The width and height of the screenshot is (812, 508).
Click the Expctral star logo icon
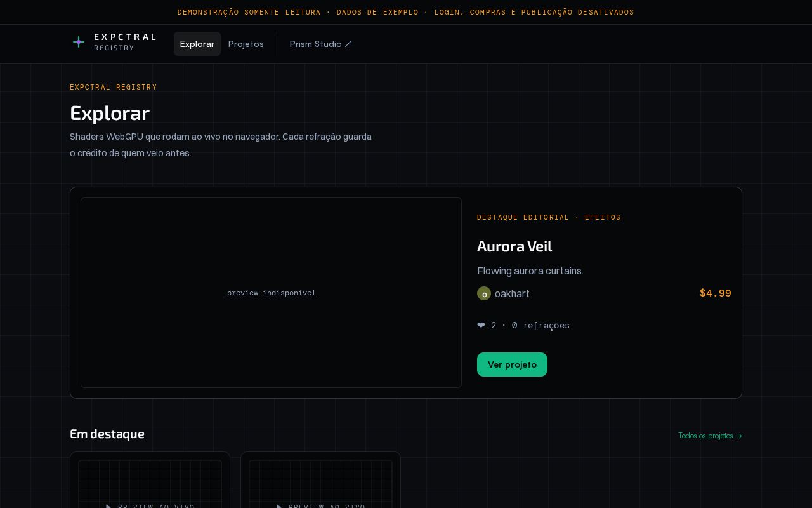tap(79, 43)
